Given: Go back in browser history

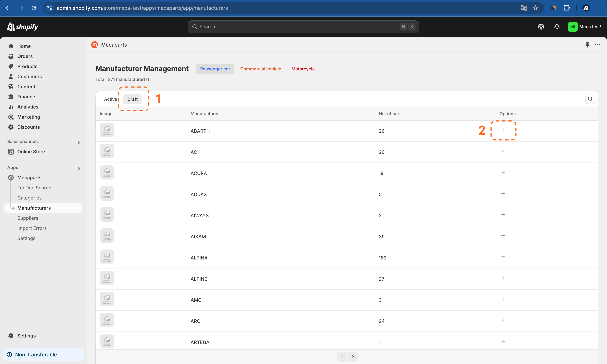Looking at the screenshot, I should 8,8.
